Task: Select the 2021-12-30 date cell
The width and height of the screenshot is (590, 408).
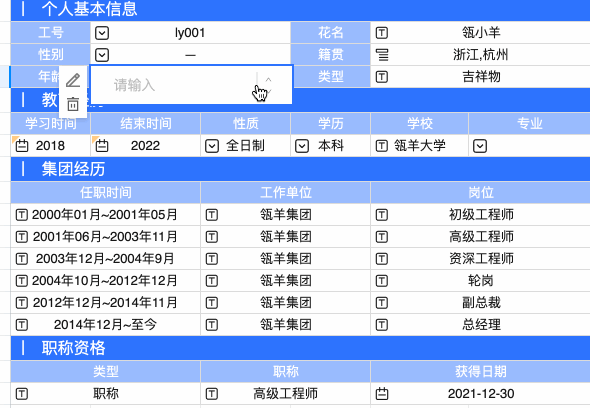Action: [x=481, y=394]
